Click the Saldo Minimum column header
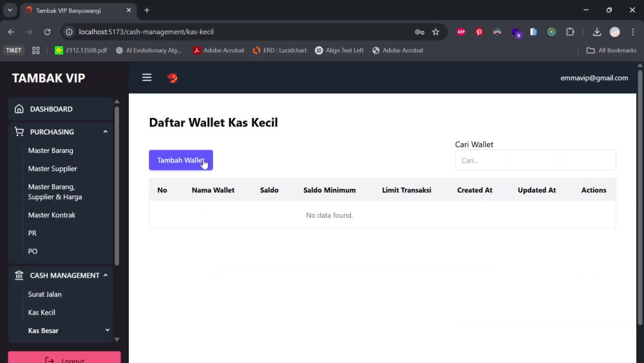 coord(329,190)
